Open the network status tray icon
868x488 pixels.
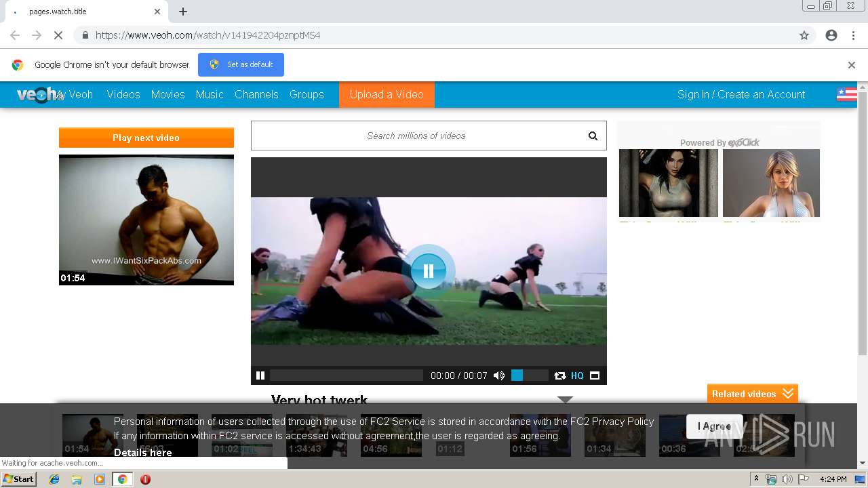771,479
